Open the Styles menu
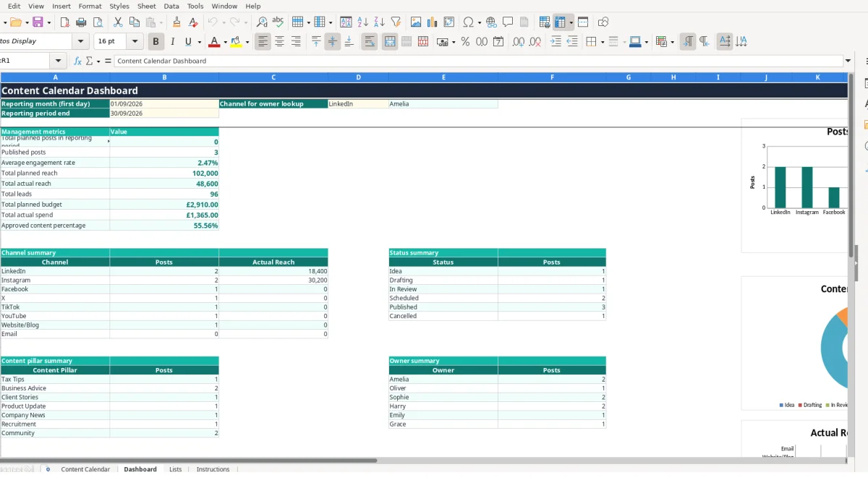Viewport: 868px width, 488px height. click(119, 6)
